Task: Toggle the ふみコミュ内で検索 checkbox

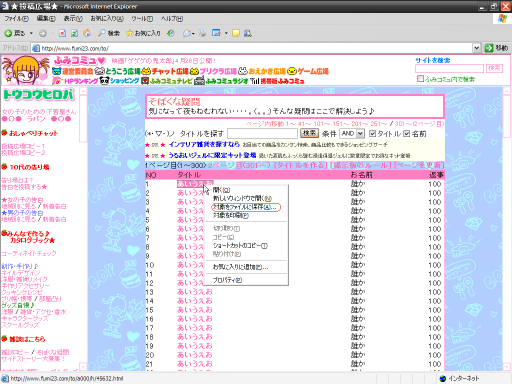Action: point(420,79)
